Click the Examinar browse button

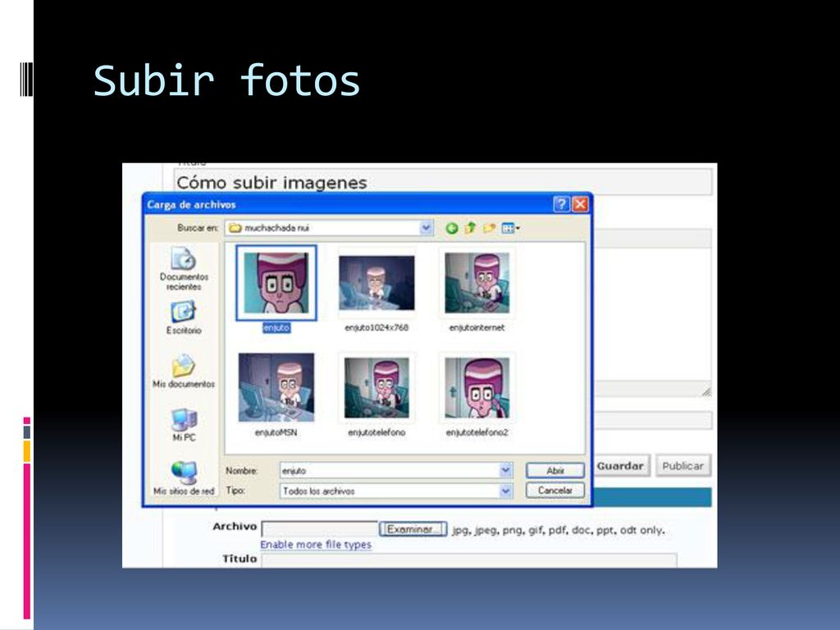pos(413,529)
